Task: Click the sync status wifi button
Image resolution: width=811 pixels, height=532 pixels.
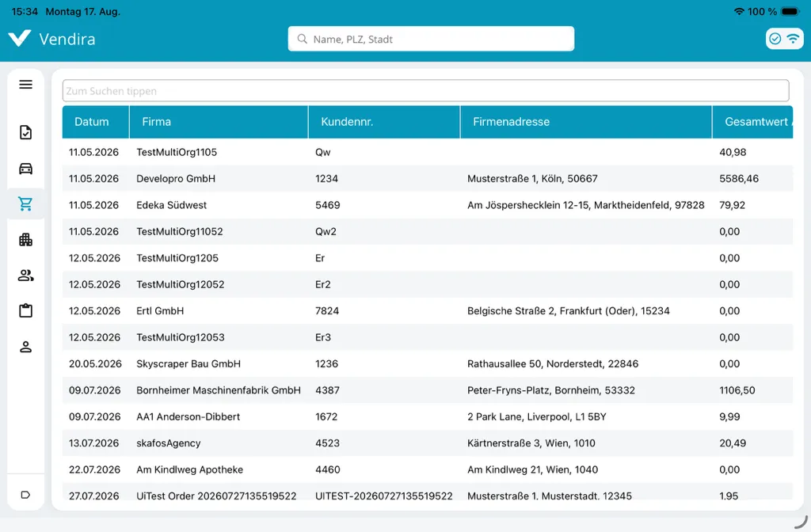Action: pos(784,39)
